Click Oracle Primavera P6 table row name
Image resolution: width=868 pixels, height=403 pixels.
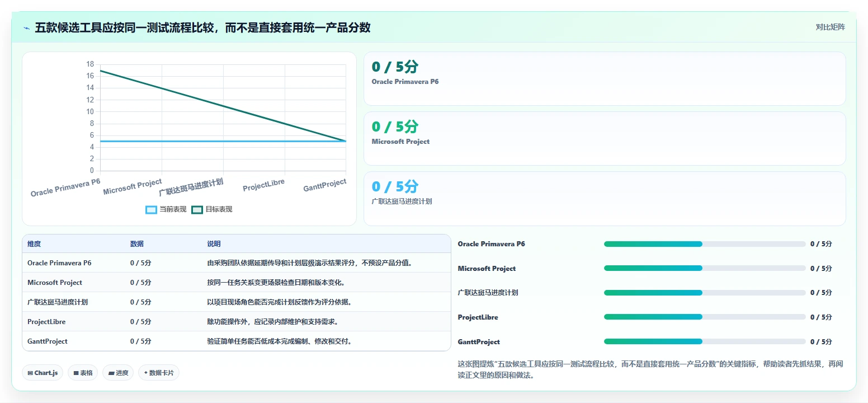[x=59, y=263]
